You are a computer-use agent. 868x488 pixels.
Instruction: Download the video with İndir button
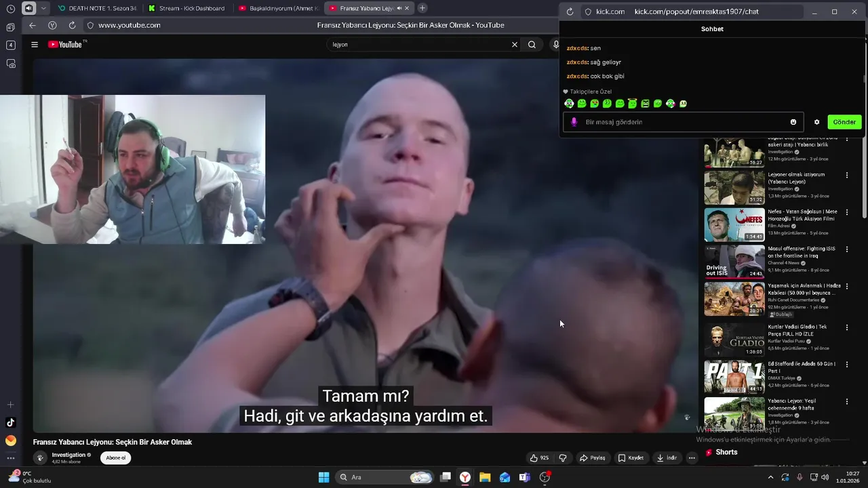click(x=667, y=458)
